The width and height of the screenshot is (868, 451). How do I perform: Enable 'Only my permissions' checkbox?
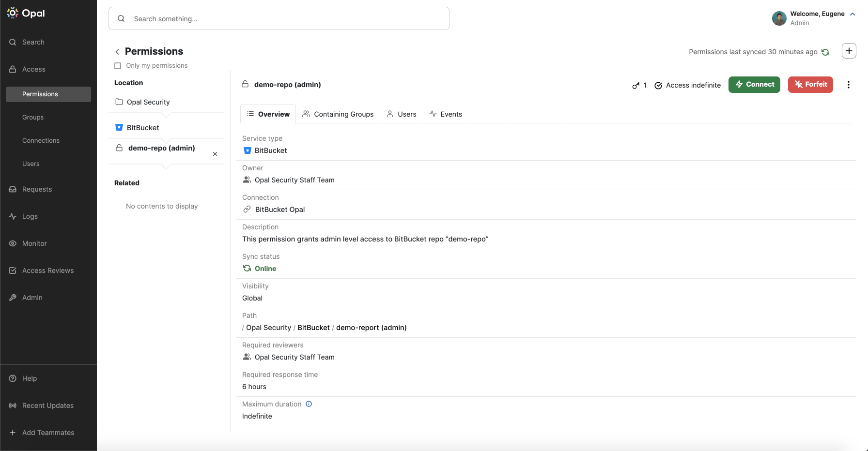118,66
